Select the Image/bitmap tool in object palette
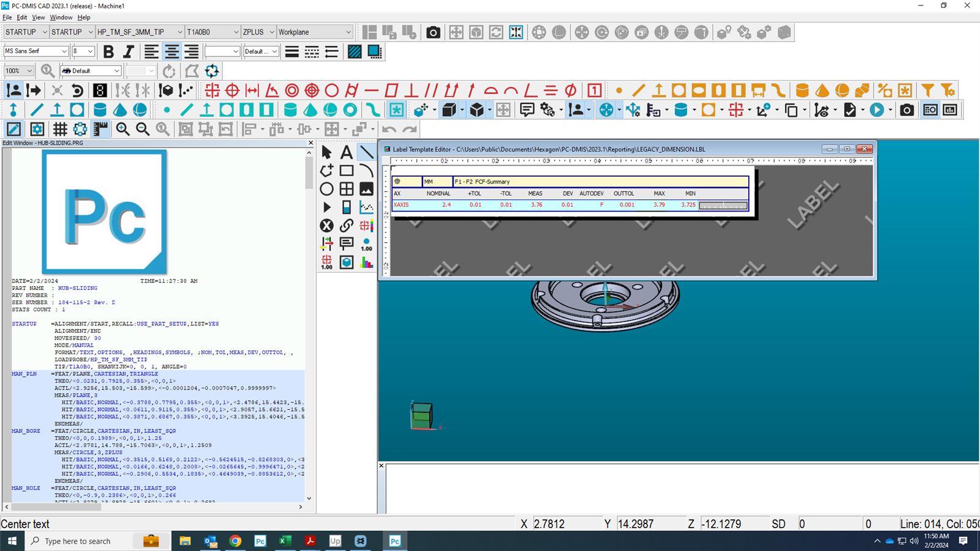 click(366, 189)
